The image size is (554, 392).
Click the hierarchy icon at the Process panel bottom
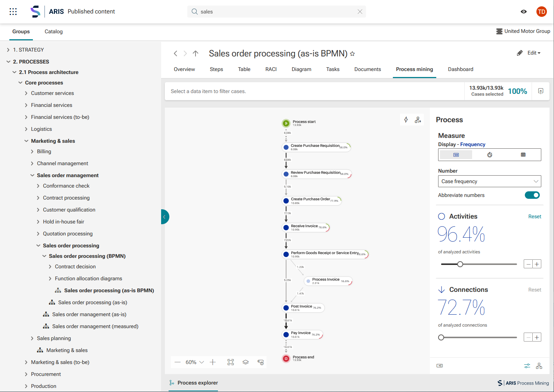[x=539, y=366]
